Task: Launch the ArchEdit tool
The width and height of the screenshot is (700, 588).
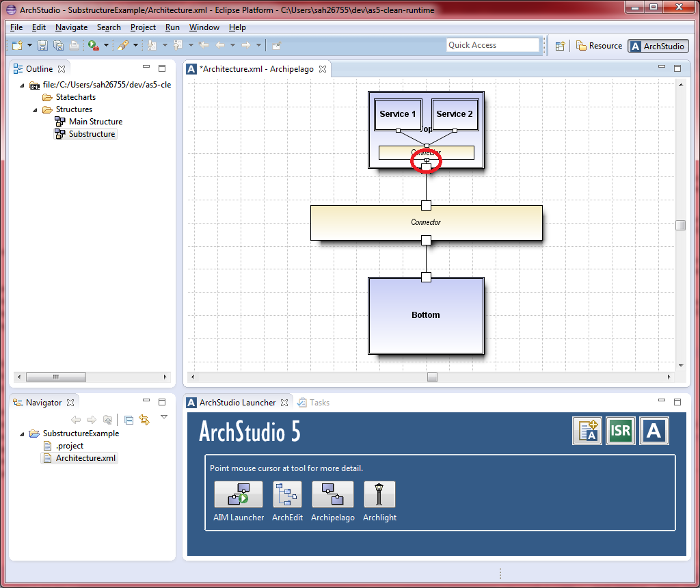Action: [x=287, y=495]
